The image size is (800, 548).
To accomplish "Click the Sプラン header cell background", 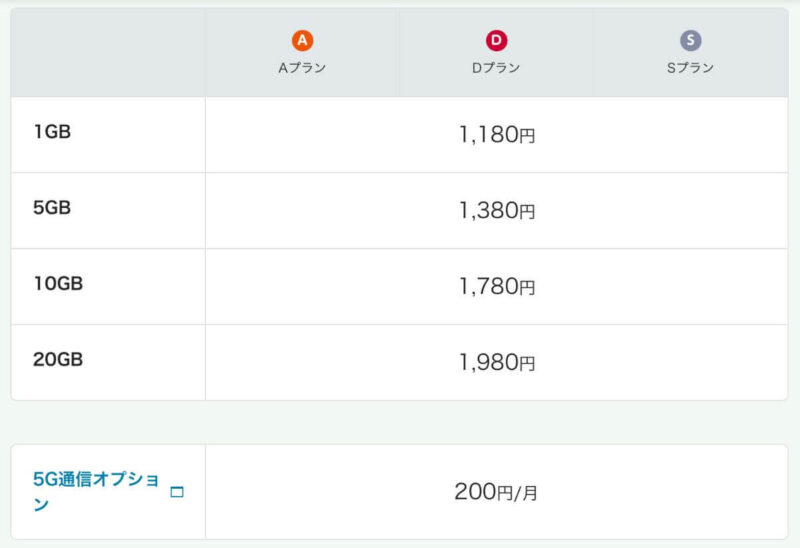I will pyautogui.click(x=690, y=53).
